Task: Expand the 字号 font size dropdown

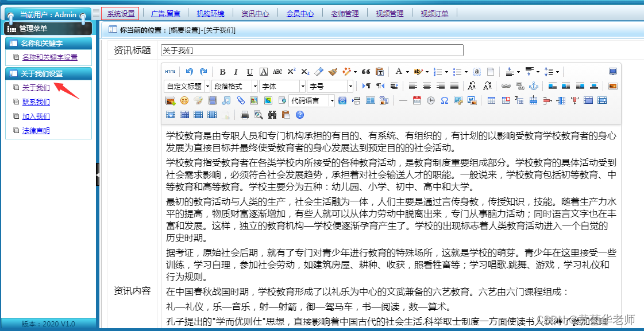Action: [330, 86]
